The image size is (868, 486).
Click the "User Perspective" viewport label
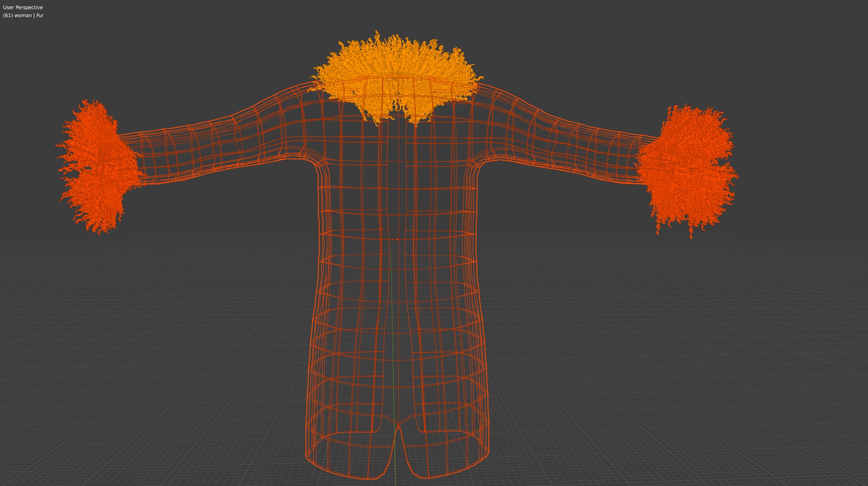point(23,7)
